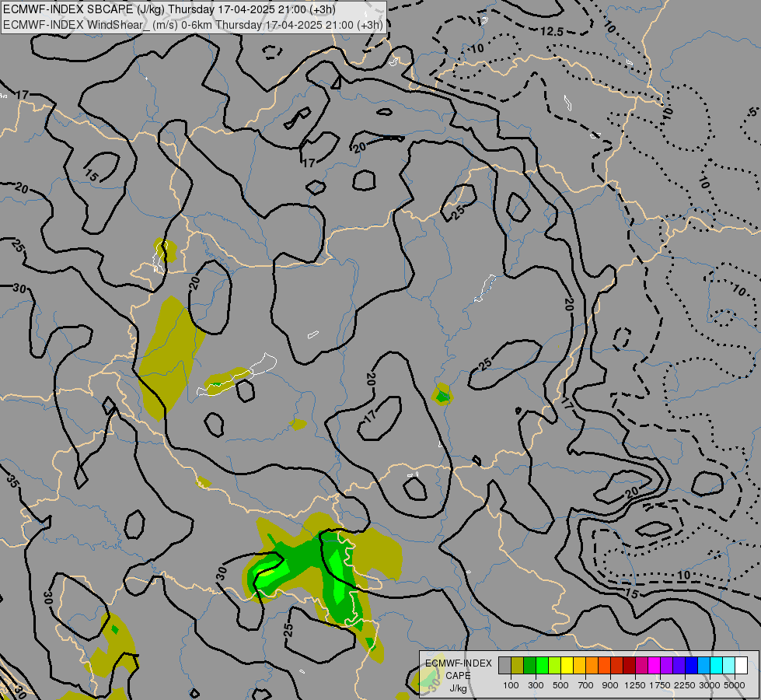Click the 1750 legend value label

point(660,685)
